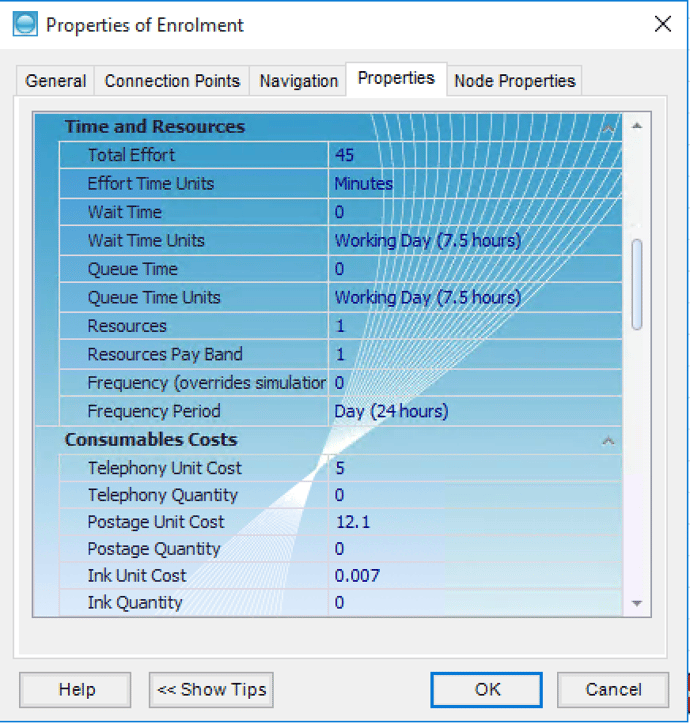
Task: Select the Postage Quantity label
Action: (154, 549)
